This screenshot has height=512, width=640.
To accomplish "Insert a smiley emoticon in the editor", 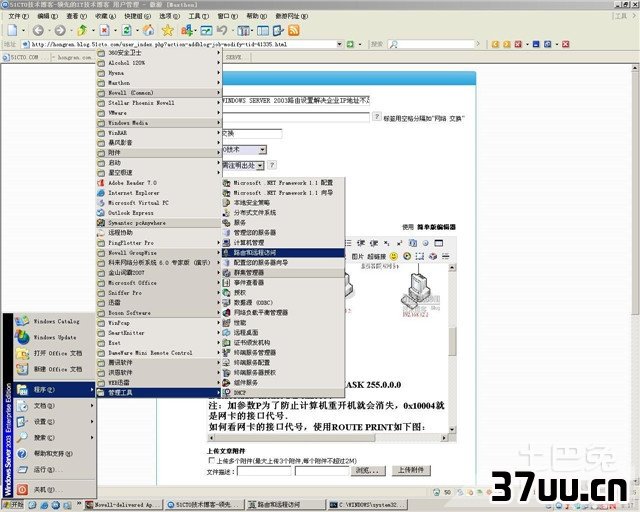I will [393, 256].
